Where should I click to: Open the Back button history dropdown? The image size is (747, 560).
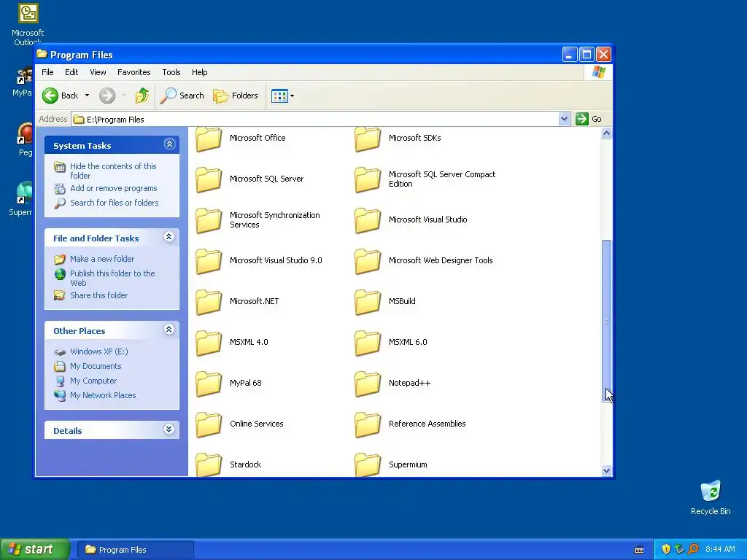pyautogui.click(x=88, y=96)
